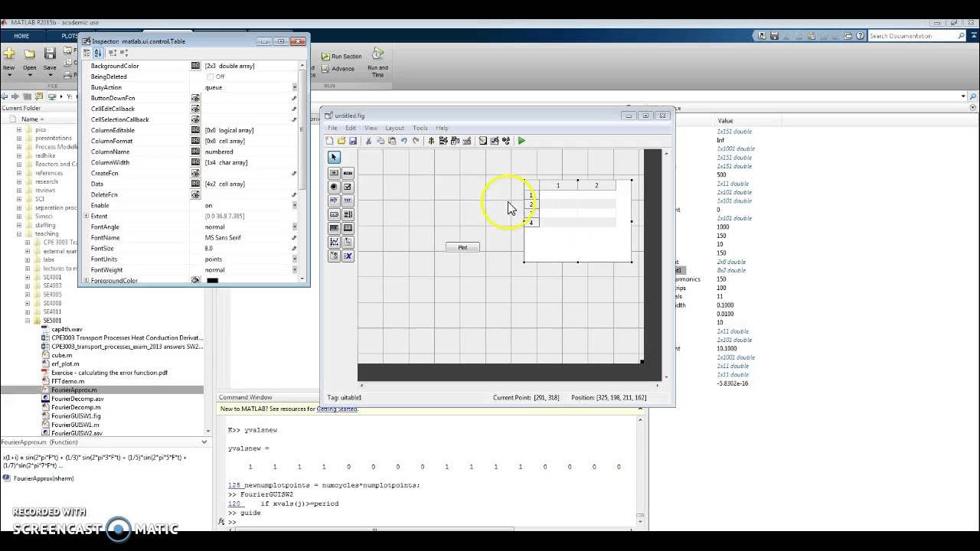Screen dimensions: 980x551
Task: Click the Redo arrow in GUIDE toolbar
Action: pos(416,141)
